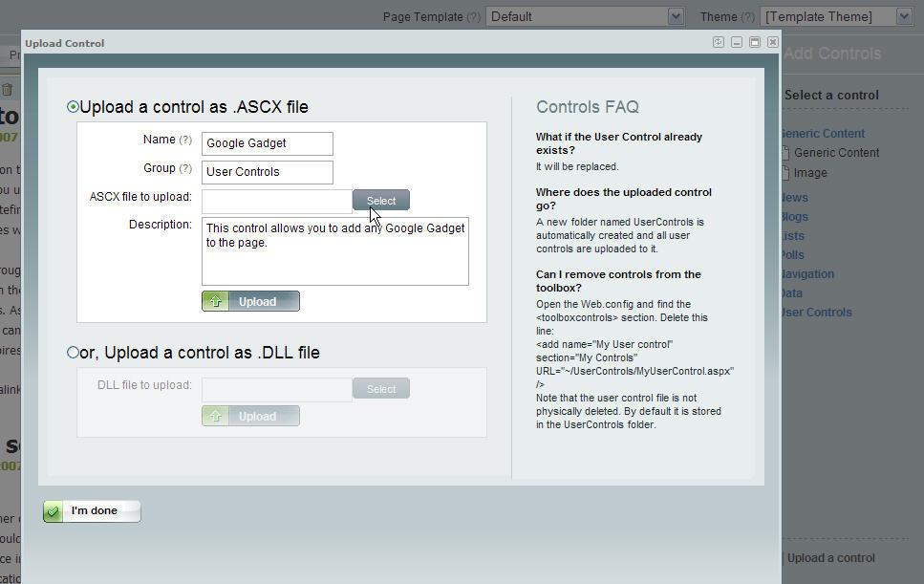This screenshot has height=584, width=924.
Task: Click Upload a control link in background panel
Action: point(831,557)
